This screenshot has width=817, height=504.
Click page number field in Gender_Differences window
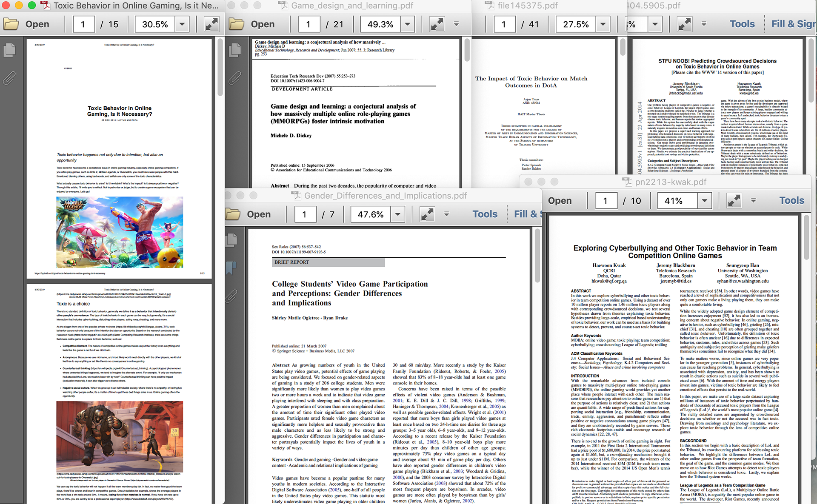305,214
